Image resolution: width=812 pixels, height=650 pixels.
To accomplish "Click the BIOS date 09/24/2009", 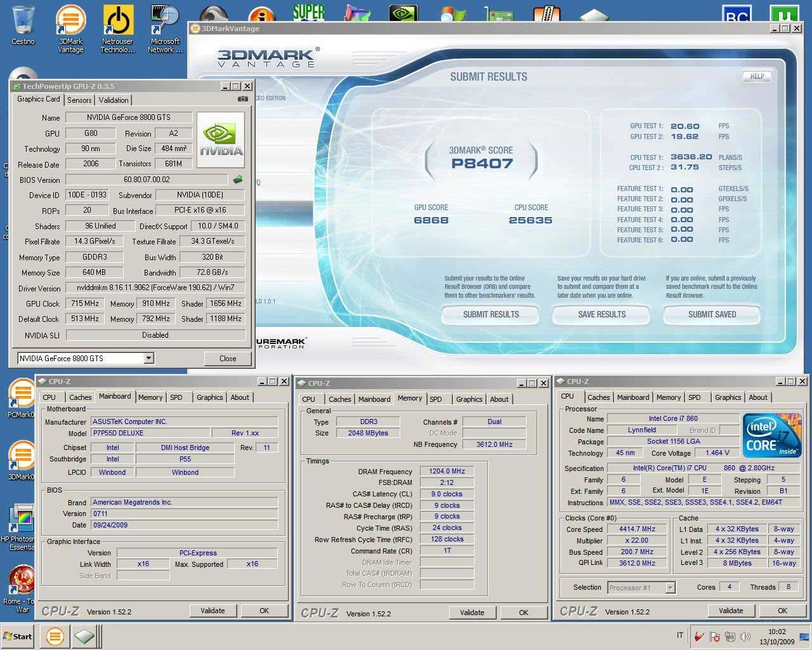I will tap(184, 525).
